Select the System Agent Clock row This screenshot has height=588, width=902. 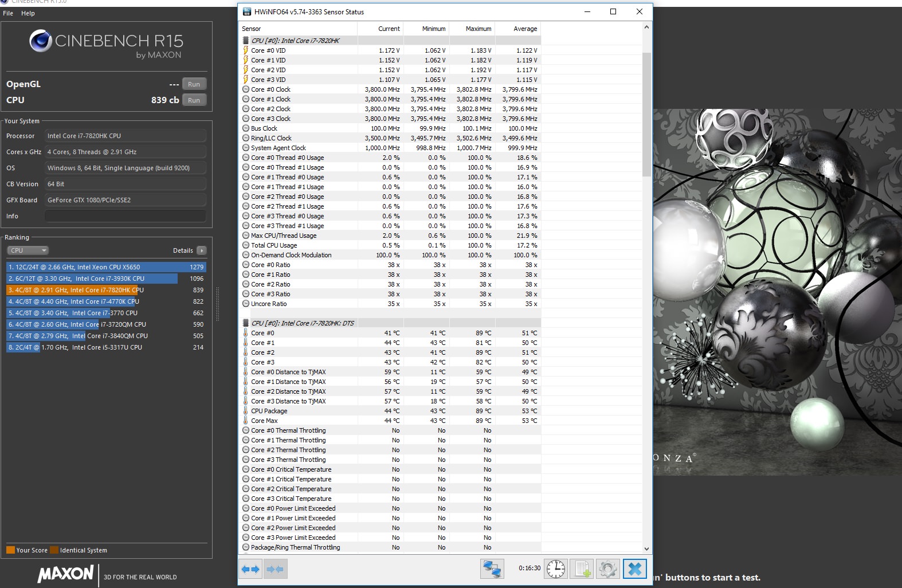click(x=390, y=148)
